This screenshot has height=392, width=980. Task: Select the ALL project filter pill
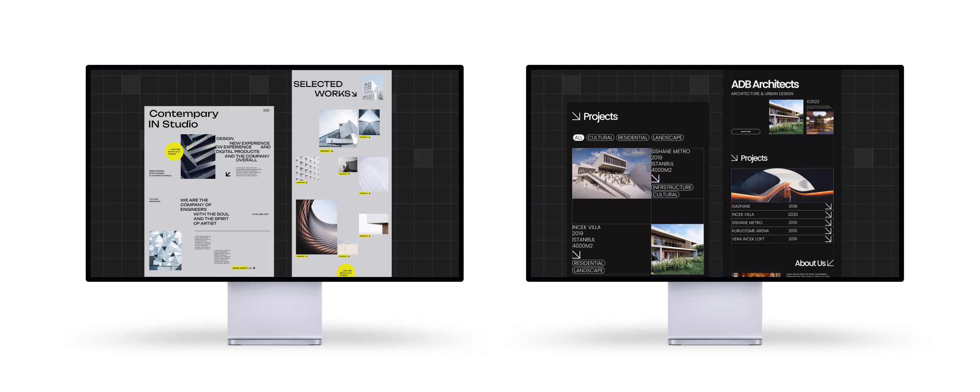(578, 138)
